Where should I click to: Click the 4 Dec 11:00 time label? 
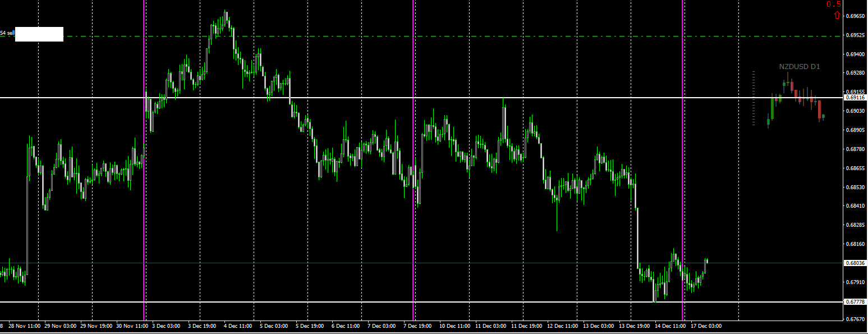238,326
